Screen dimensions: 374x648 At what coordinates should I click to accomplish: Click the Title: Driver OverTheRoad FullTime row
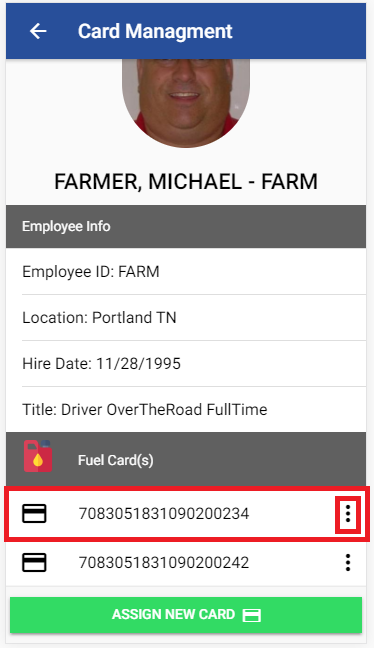click(x=186, y=410)
